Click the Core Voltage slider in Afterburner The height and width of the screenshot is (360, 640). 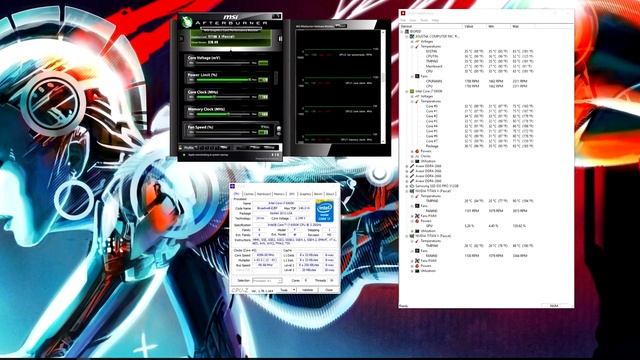tap(222, 63)
